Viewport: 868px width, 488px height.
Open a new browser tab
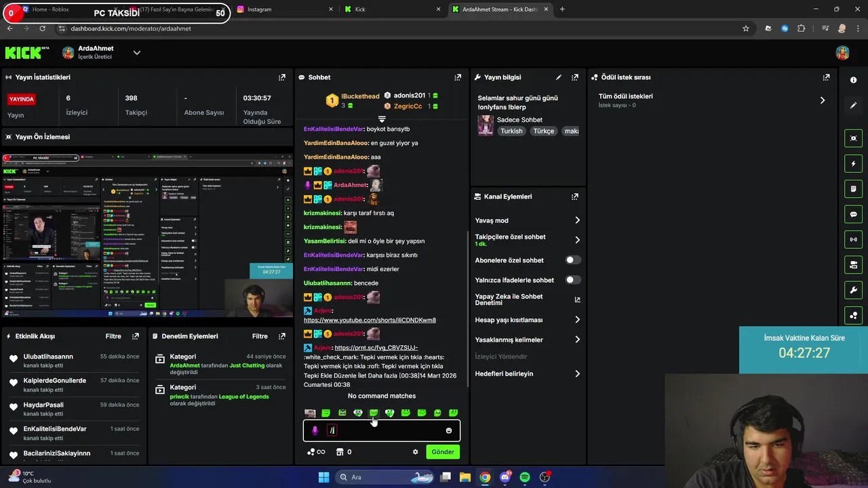click(x=562, y=9)
